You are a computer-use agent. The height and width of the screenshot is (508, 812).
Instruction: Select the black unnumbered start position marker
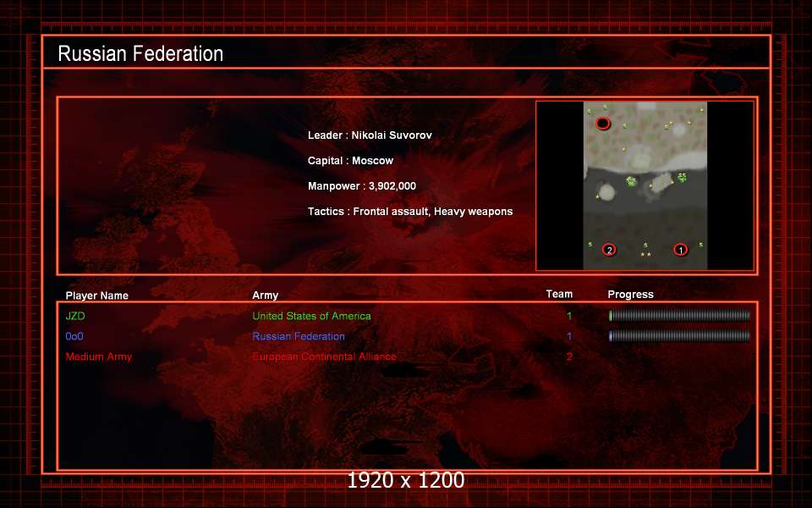point(603,124)
